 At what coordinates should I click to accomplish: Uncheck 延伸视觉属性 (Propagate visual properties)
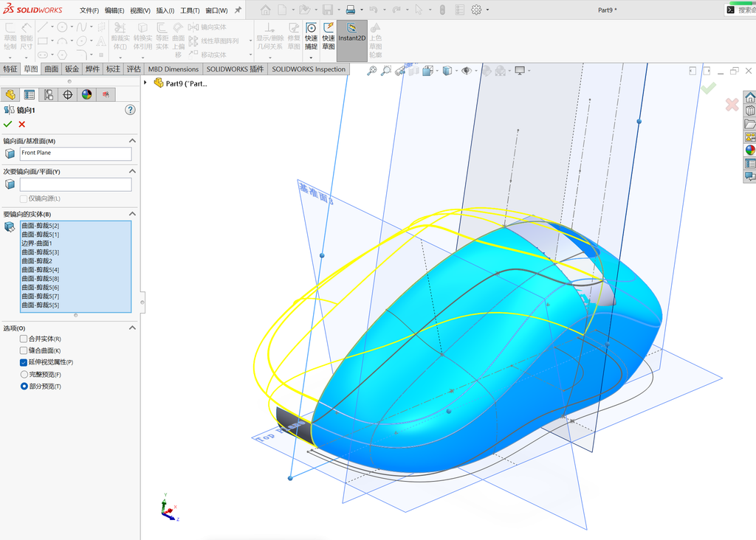[23, 362]
